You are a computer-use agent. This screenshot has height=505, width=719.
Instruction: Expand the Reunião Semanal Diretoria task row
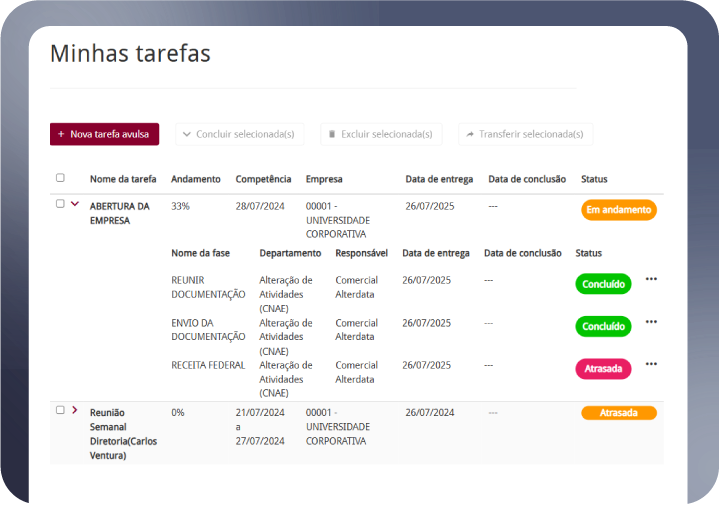tap(75, 410)
